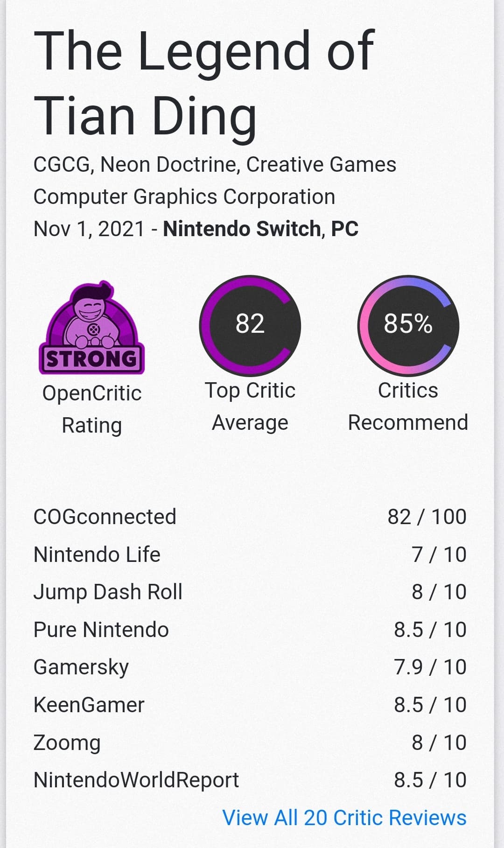This screenshot has width=504, height=848.
Task: Click the Gamersky 7.9 / 10 score
Action: tap(430, 667)
